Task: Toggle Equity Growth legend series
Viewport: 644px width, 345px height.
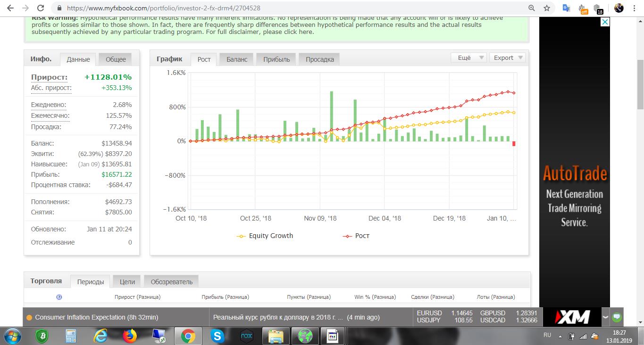Action: (265, 236)
